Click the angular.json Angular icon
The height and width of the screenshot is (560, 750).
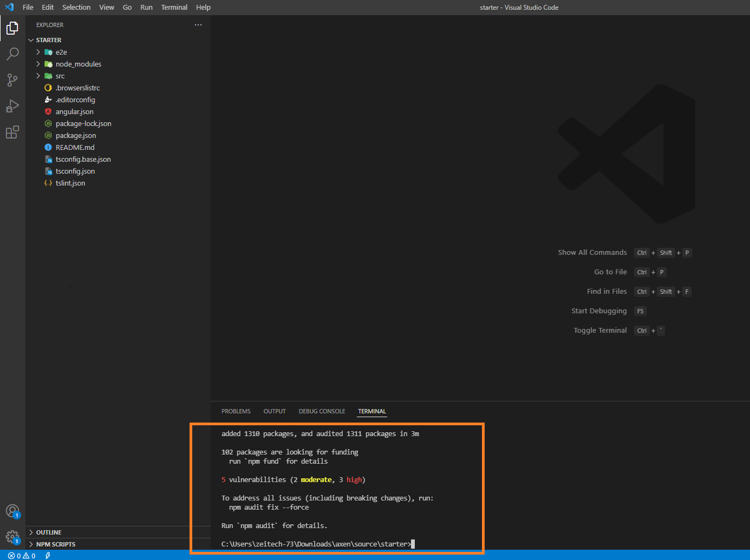[48, 112]
